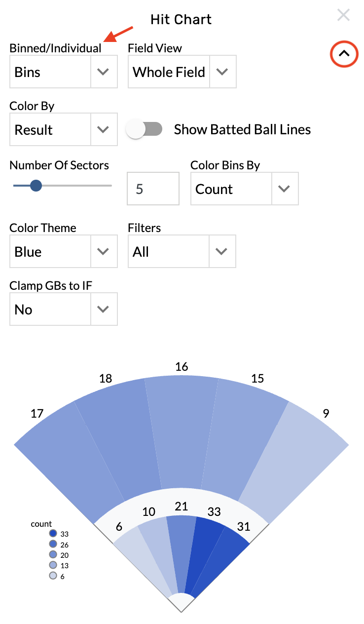The height and width of the screenshot is (624, 364).
Task: Expand the Color By dropdown
Action: tap(64, 130)
